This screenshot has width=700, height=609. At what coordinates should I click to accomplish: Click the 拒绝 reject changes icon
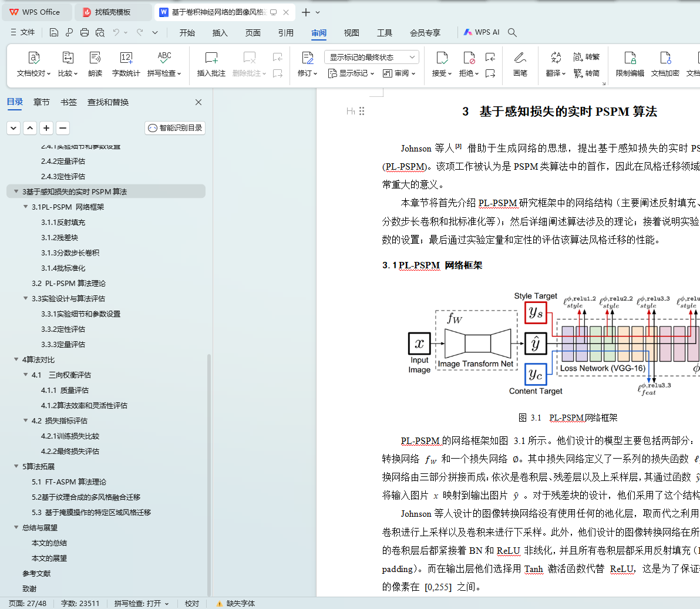pos(469,64)
